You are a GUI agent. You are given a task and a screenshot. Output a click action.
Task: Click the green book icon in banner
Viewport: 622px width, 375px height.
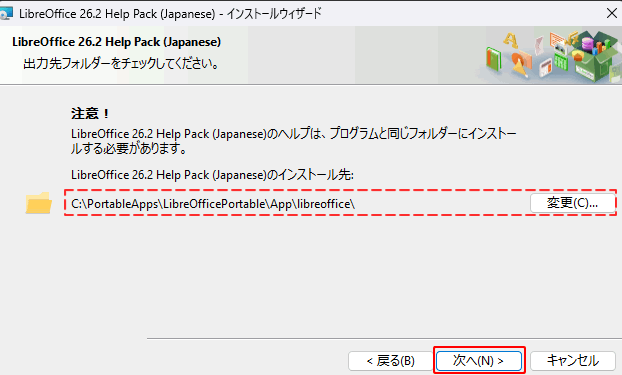tap(494, 59)
